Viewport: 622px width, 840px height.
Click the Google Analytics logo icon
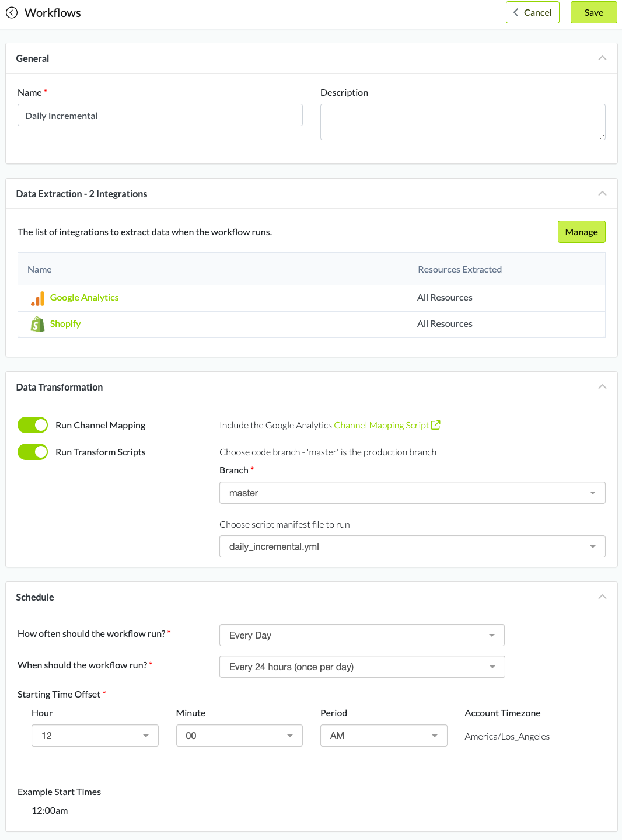pos(38,298)
